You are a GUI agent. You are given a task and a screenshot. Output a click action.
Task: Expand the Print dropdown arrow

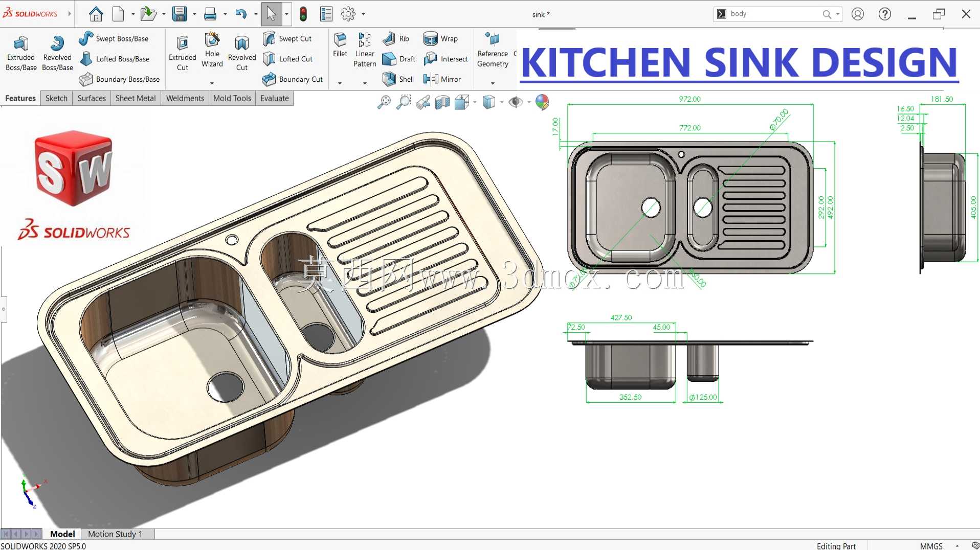(225, 14)
